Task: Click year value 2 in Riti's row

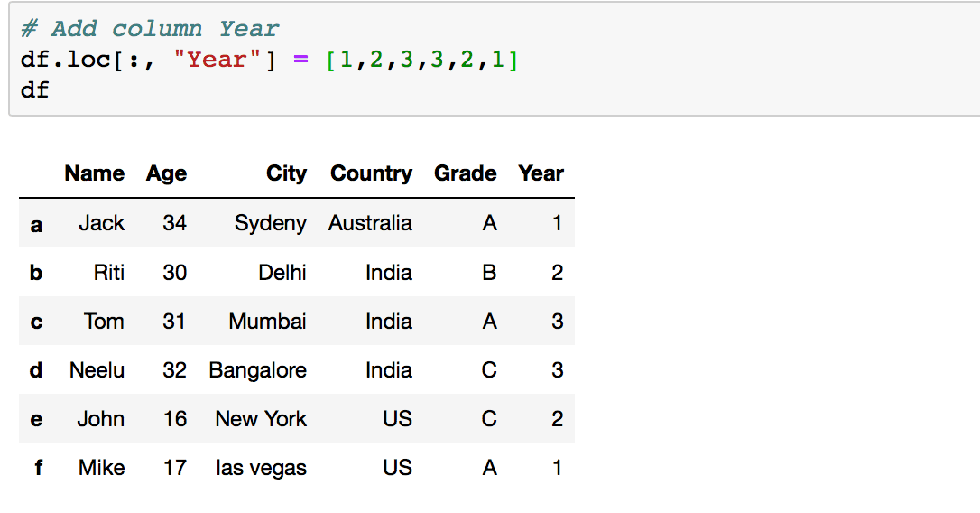Action: 558,273
